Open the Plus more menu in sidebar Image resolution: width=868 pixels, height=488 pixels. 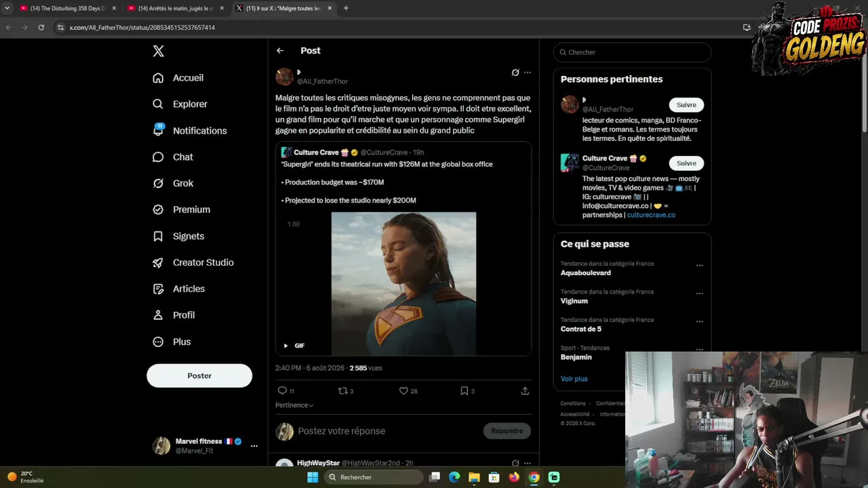coord(172,342)
